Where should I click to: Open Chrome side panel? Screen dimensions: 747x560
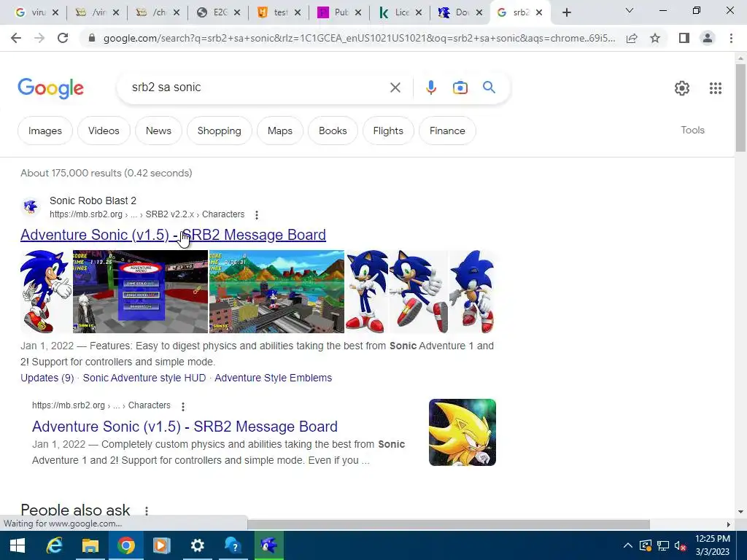pyautogui.click(x=684, y=38)
